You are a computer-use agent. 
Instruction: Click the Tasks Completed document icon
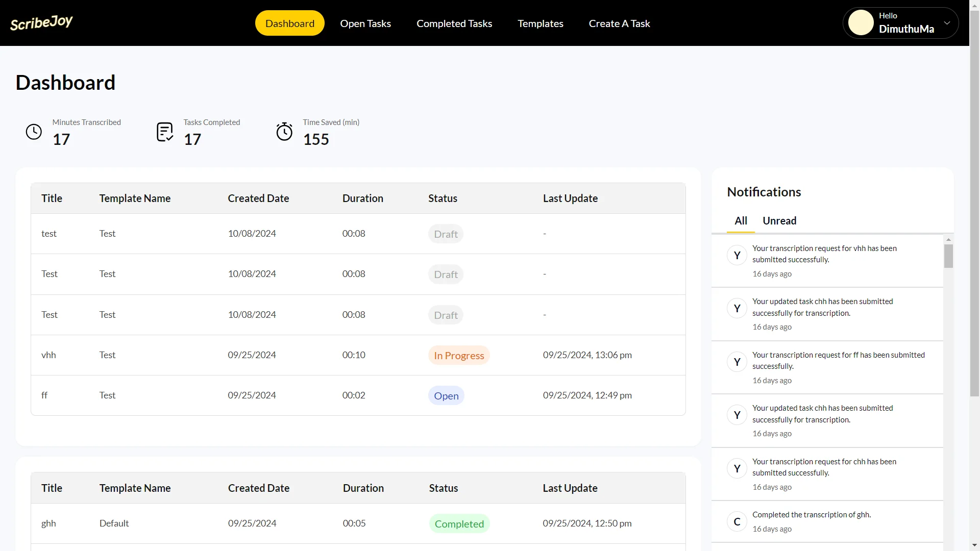[165, 132]
